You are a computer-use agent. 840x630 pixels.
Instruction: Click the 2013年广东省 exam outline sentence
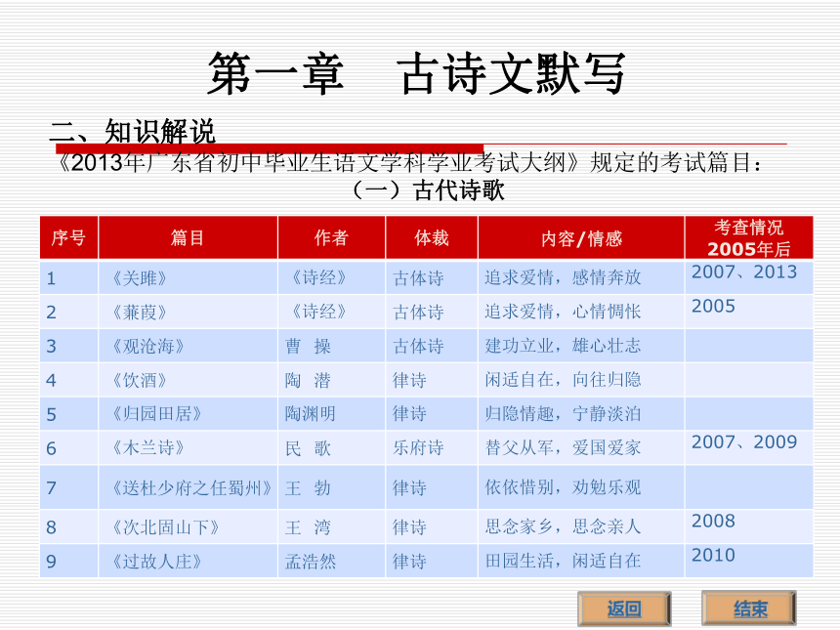point(409,163)
